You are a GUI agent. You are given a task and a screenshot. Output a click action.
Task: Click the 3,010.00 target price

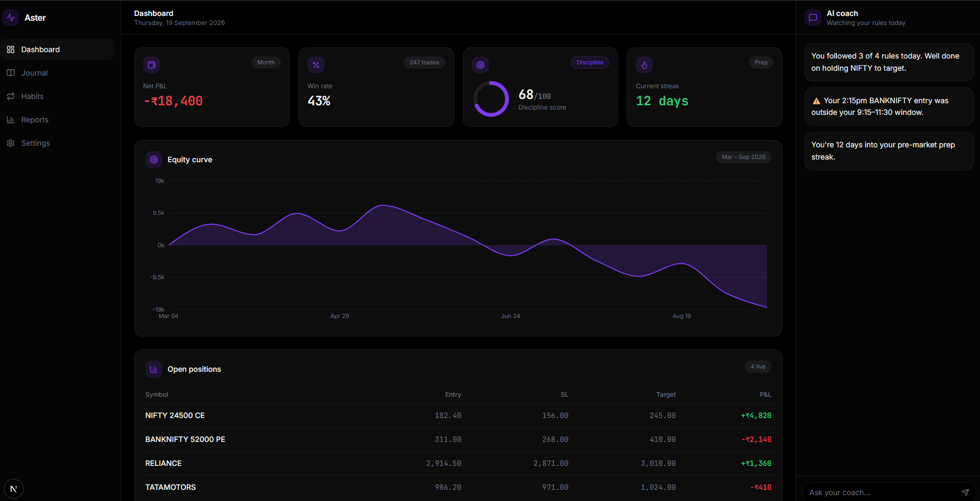tap(658, 463)
